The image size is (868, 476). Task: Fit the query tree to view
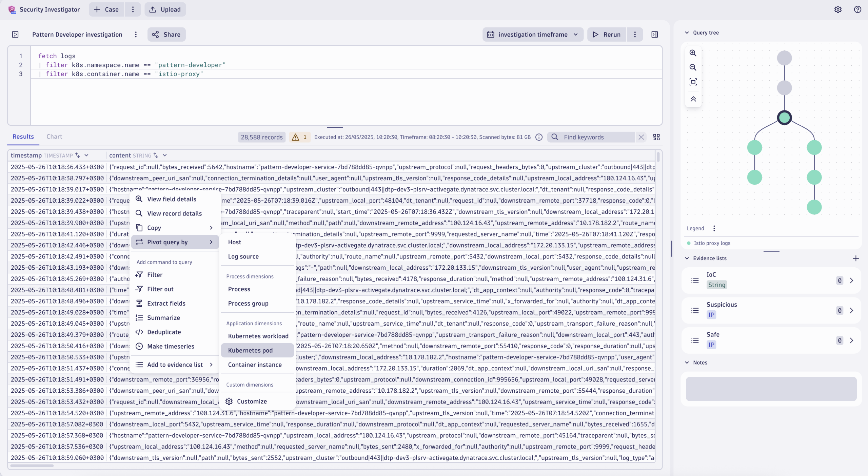tap(693, 82)
